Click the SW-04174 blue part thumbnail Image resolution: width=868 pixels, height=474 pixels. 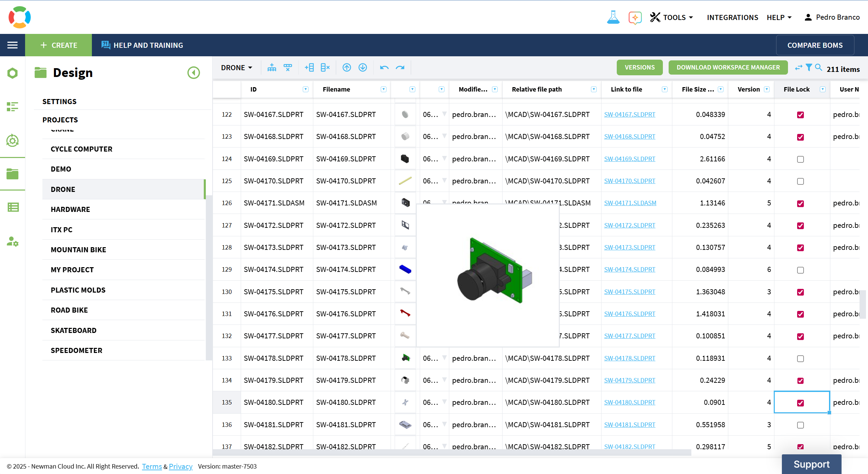pos(405,270)
